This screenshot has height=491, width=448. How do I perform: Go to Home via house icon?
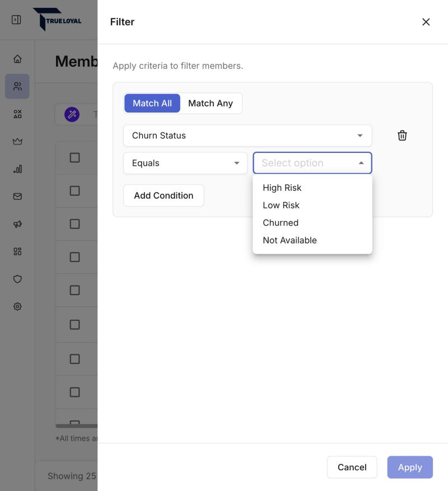pyautogui.click(x=17, y=59)
